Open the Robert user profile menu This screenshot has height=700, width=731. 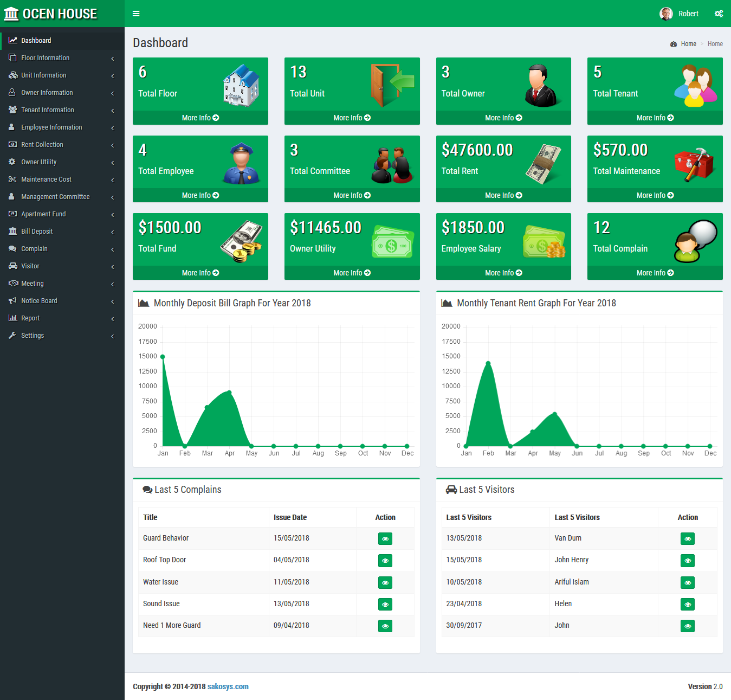[x=680, y=14]
